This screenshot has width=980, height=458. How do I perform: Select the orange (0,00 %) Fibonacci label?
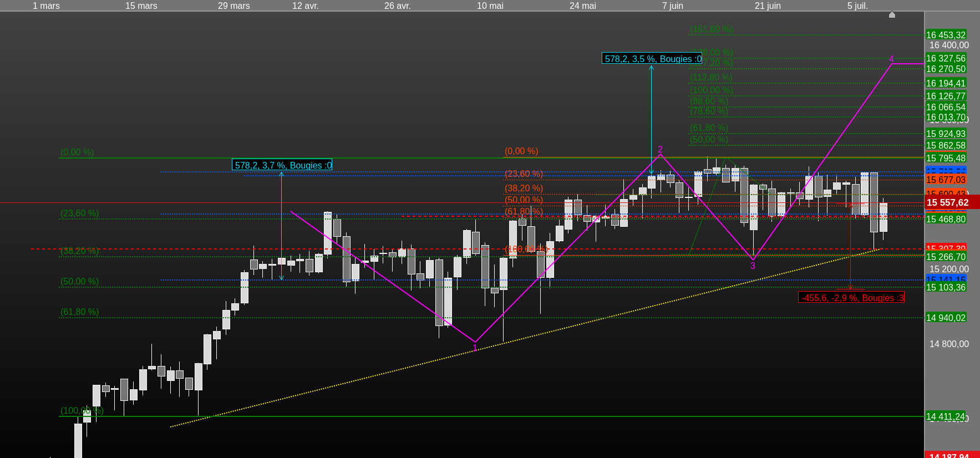point(521,151)
